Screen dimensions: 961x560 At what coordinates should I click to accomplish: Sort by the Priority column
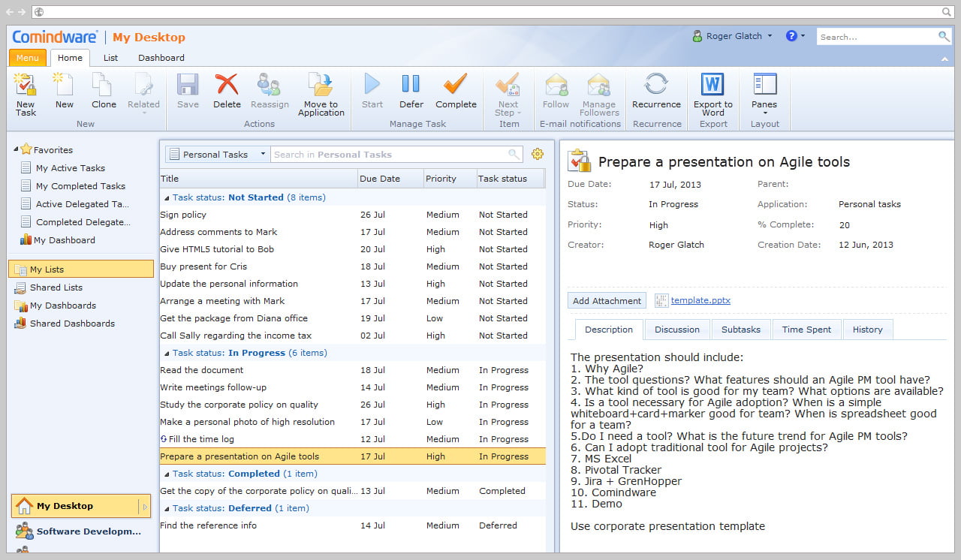[450, 179]
